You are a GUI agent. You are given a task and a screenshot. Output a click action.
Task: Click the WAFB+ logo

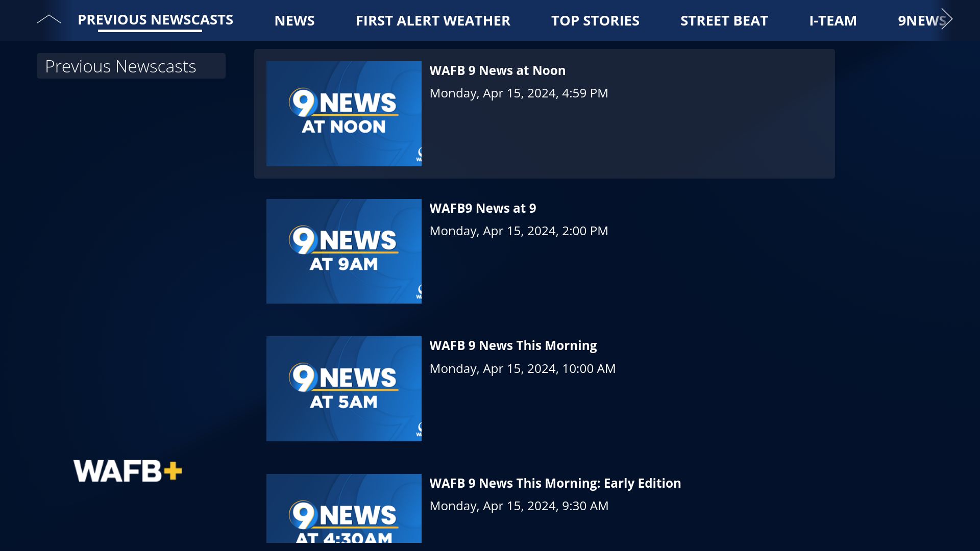pyautogui.click(x=128, y=470)
